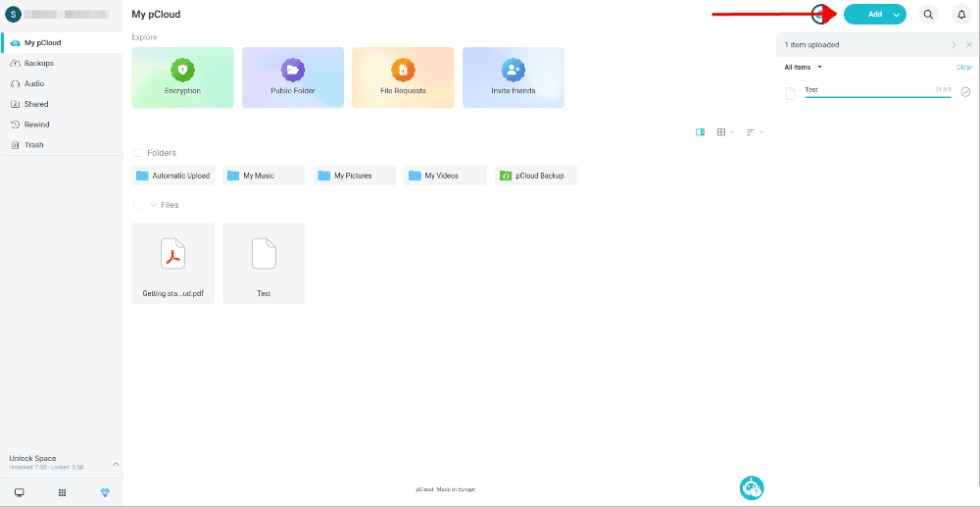
Task: Open Rewind in the sidebar
Action: 62,125
